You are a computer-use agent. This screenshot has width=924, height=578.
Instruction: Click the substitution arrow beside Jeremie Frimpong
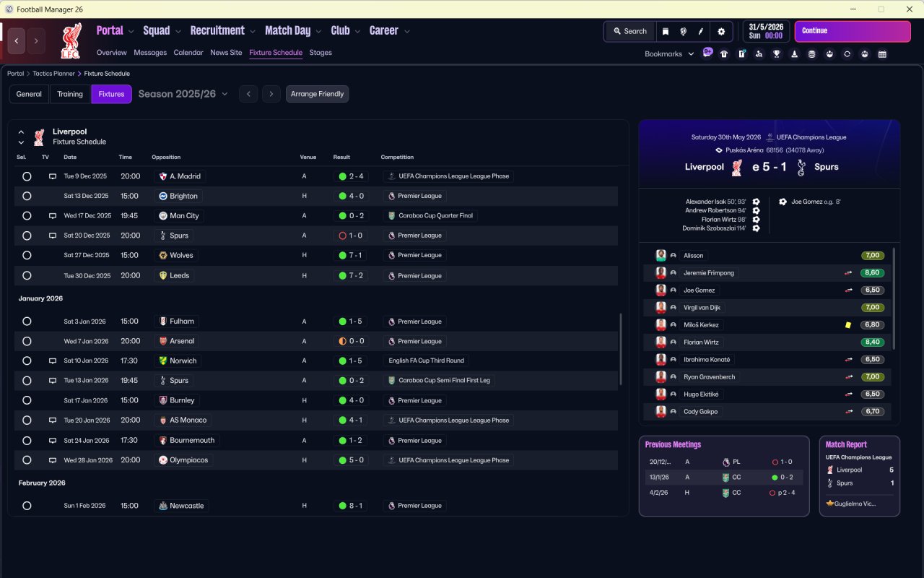click(x=849, y=273)
